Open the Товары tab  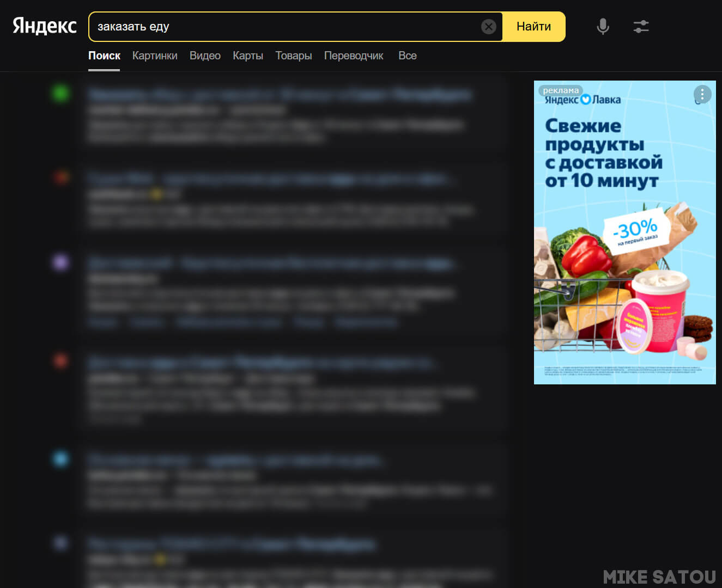(294, 56)
